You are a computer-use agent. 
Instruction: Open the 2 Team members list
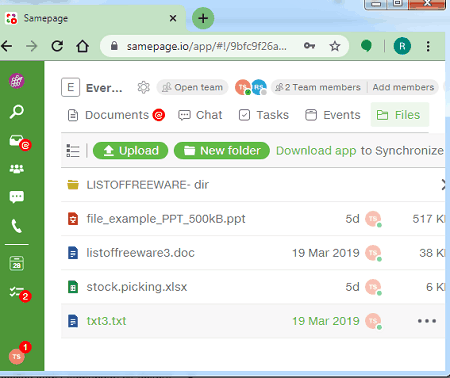pos(318,87)
